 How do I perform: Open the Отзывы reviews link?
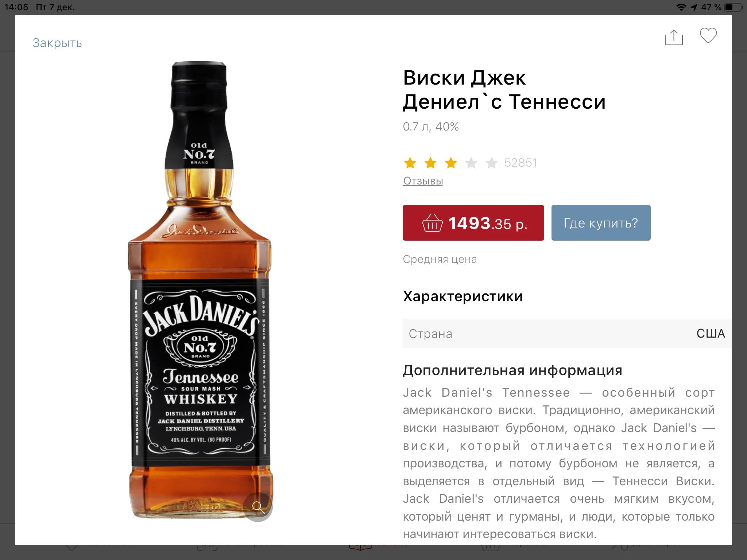click(423, 181)
